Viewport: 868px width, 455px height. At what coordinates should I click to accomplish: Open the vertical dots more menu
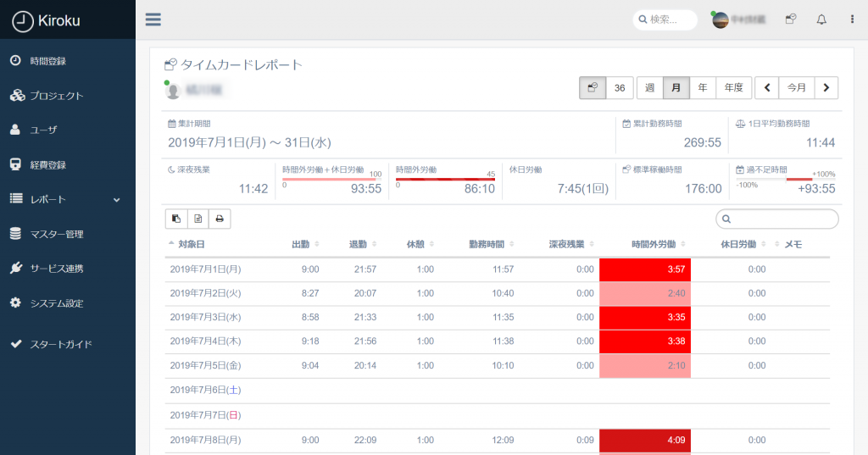(852, 19)
